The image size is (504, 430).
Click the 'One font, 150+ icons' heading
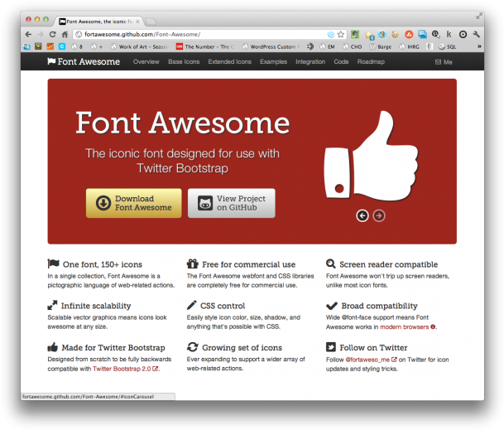pyautogui.click(x=103, y=264)
